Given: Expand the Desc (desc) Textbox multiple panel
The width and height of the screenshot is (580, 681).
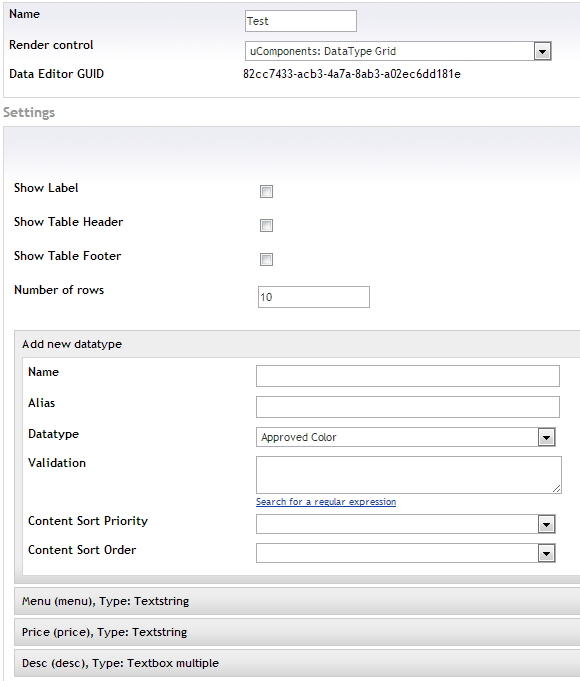Looking at the screenshot, I should coord(297,663).
